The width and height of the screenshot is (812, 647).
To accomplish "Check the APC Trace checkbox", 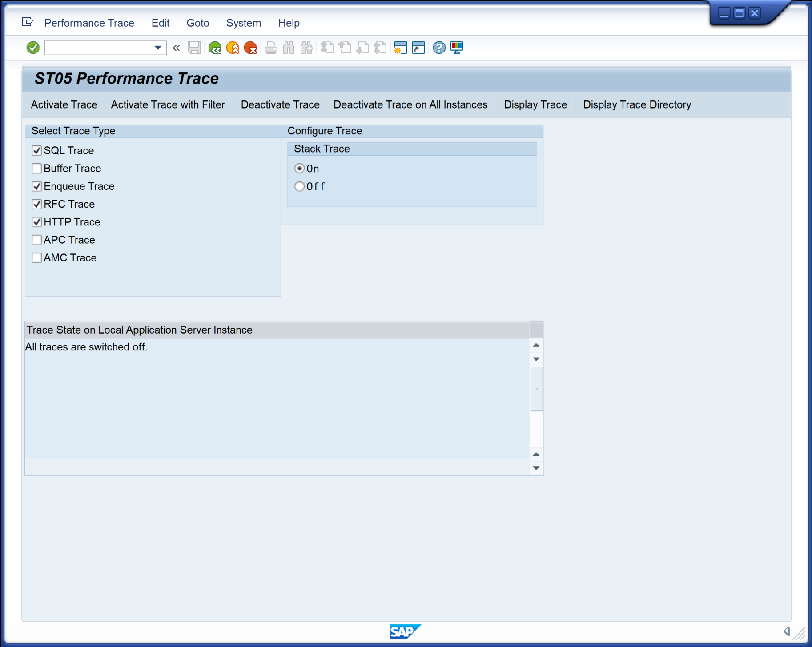I will (x=37, y=240).
